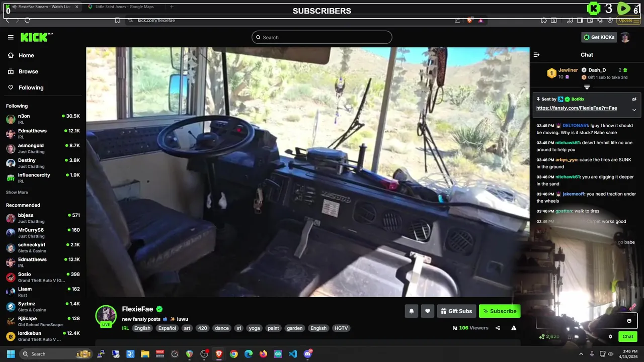644x362 pixels.
Task: Open Discord from taskbar
Action: click(308, 354)
